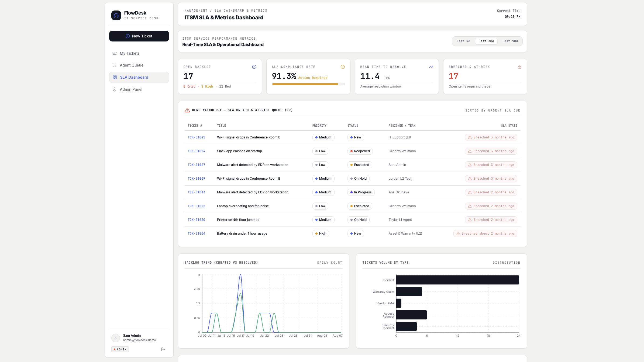Click 'Printer on 4th floor jammed' title
The height and width of the screenshot is (362, 644).
coord(238,220)
